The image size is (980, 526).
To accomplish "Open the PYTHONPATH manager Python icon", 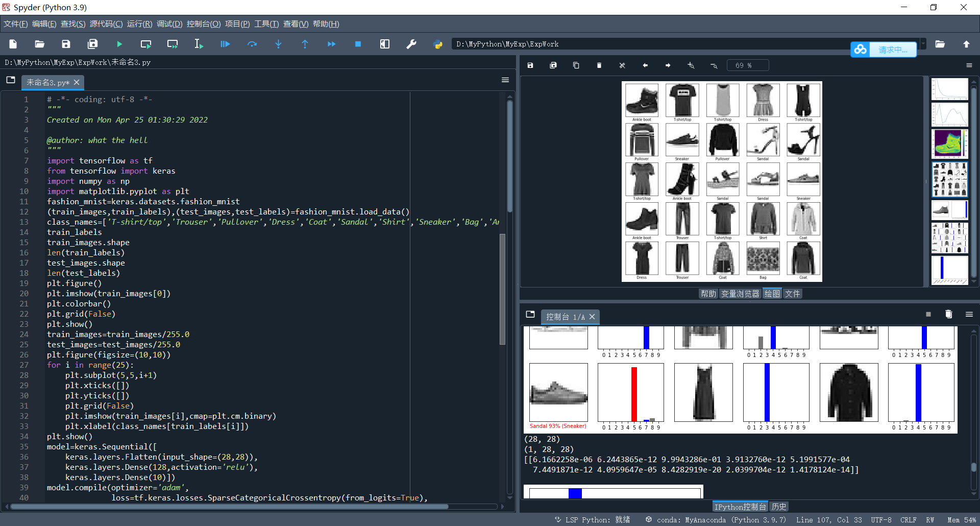I will [437, 44].
